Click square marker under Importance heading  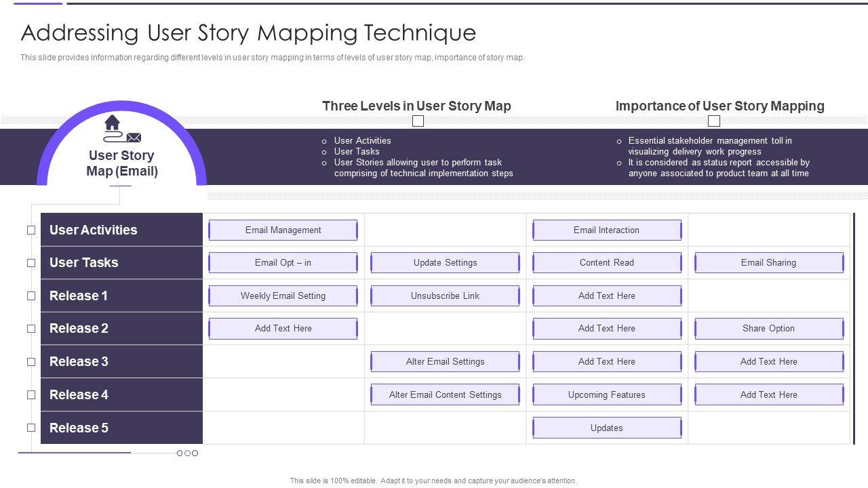pyautogui.click(x=714, y=121)
